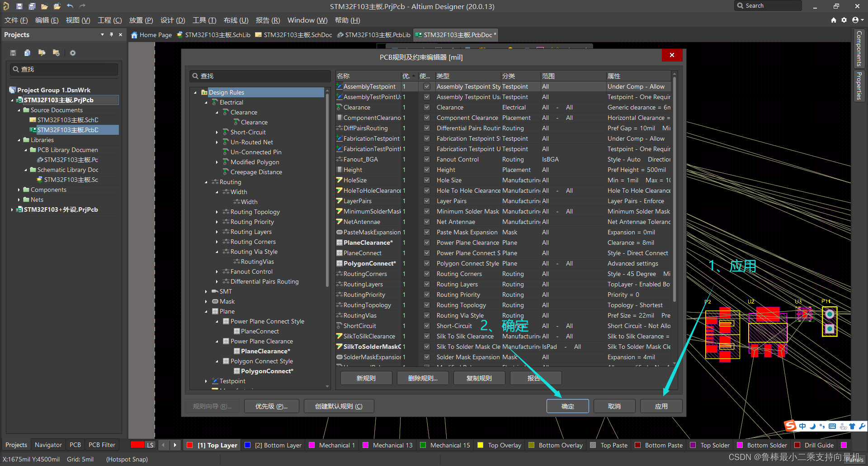
Task: Open the 文件 (F) menu
Action: (16, 20)
